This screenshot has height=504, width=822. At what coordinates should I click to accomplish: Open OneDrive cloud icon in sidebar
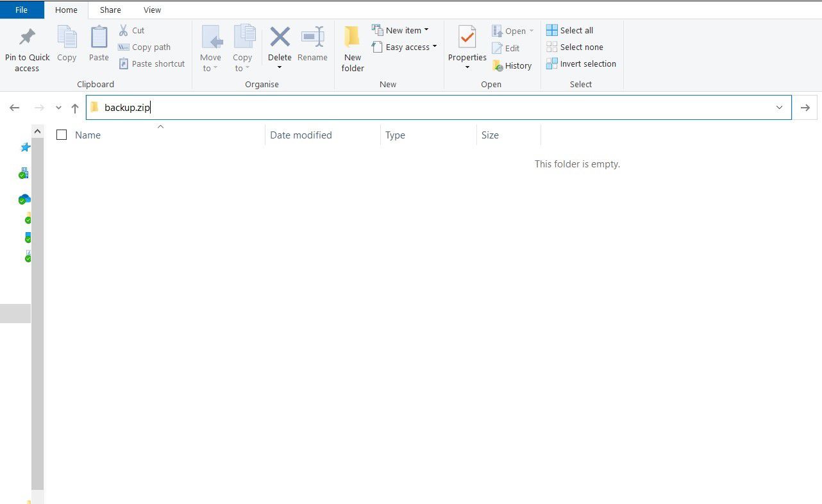point(24,199)
